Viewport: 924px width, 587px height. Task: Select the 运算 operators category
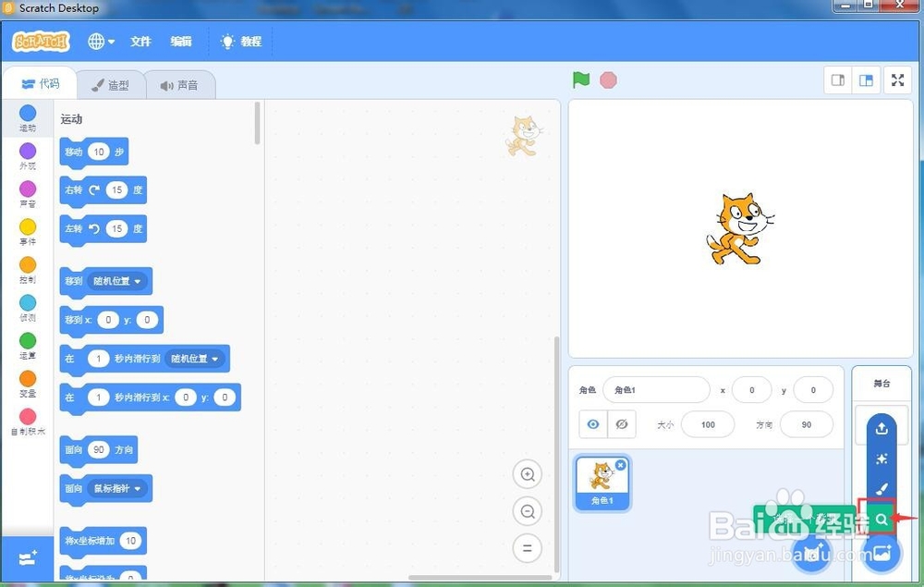[x=28, y=346]
